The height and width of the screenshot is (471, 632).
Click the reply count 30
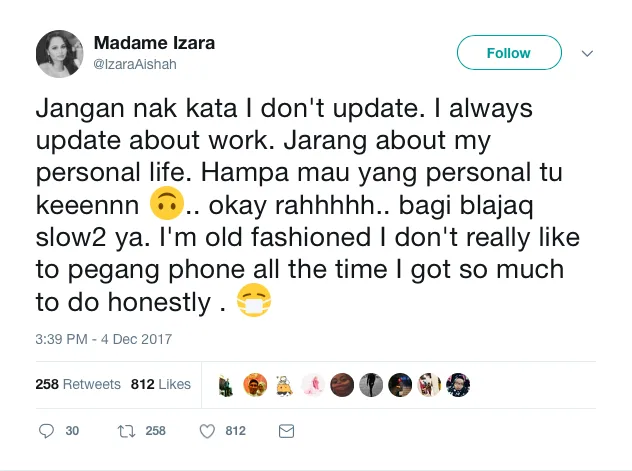(72, 431)
